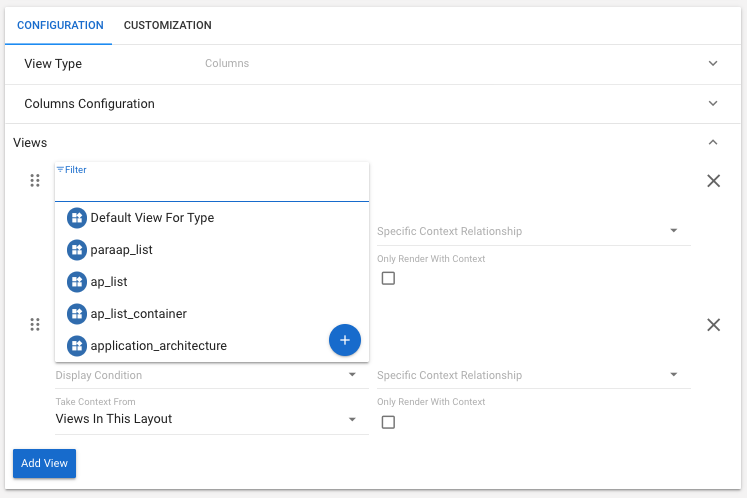Screen dimensions: 747x498
Task: Remove the second view with X icon
Action: pyautogui.click(x=713, y=325)
